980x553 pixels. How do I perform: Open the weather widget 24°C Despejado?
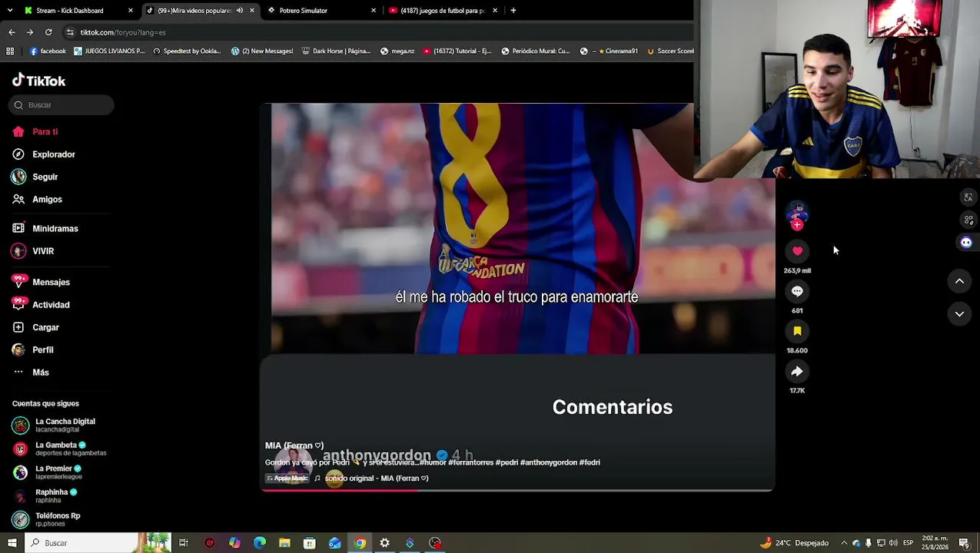tap(794, 543)
